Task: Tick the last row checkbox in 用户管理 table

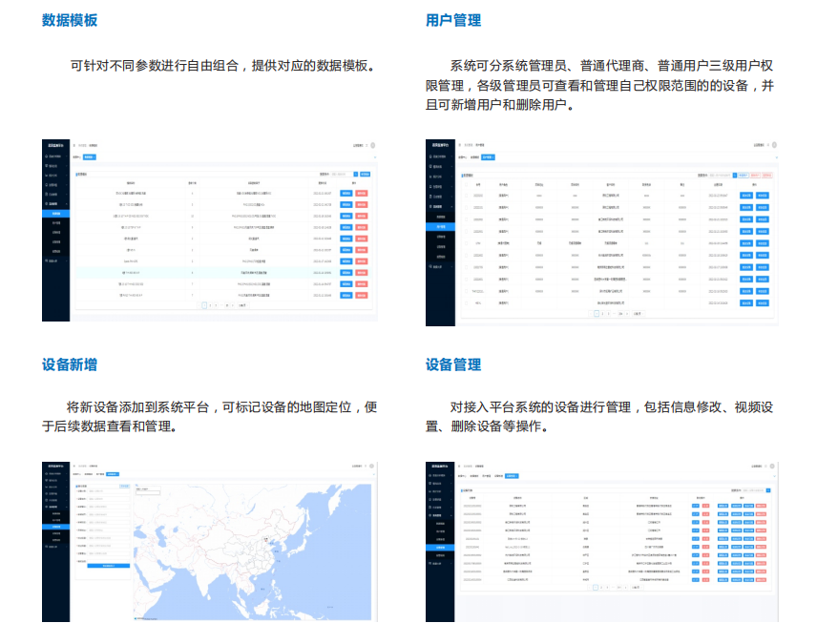Action: click(467, 302)
